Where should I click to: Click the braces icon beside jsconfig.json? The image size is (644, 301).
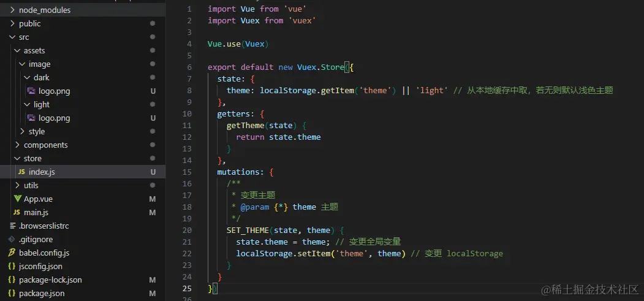[x=12, y=267]
